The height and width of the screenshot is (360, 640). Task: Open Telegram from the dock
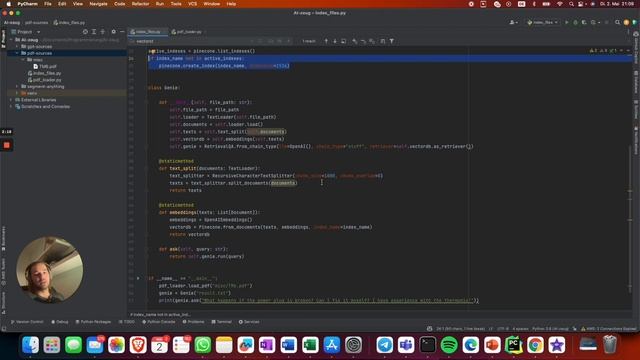click(384, 345)
